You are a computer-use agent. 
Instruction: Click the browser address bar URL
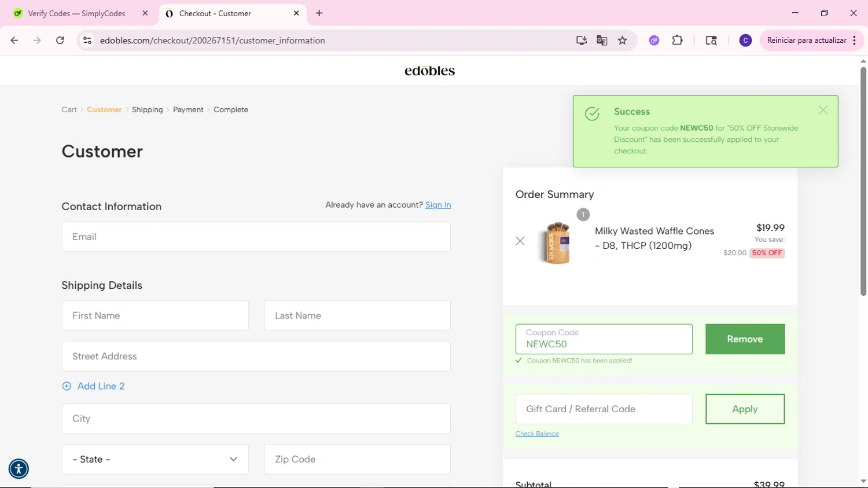click(x=212, y=41)
